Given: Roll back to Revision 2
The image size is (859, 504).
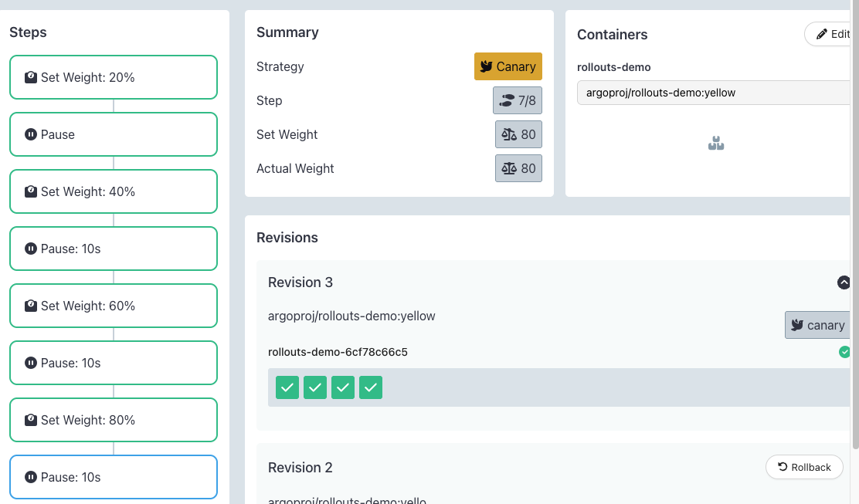Looking at the screenshot, I should tap(804, 467).
